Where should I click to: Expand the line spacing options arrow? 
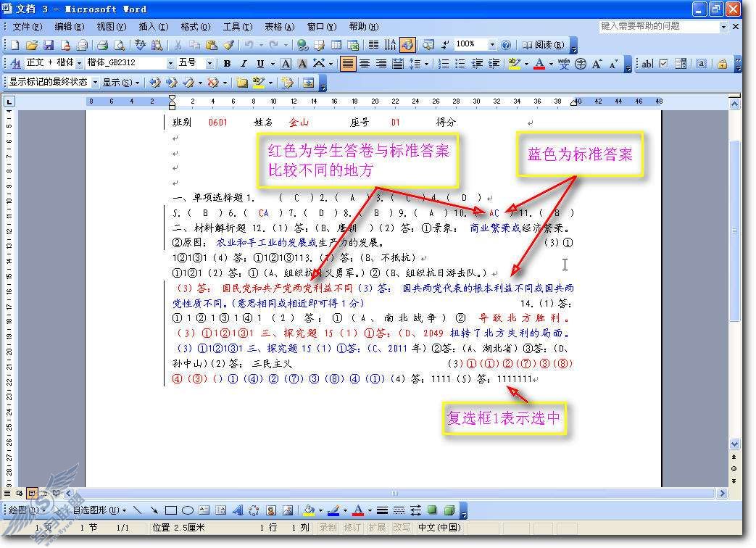426,63
